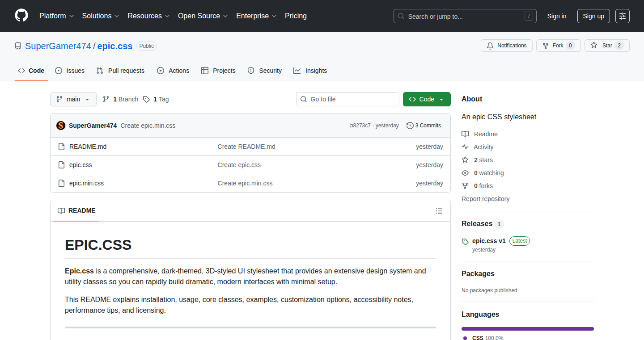This screenshot has width=644, height=340.
Task: View the 1 Branch link
Action: pos(121,99)
